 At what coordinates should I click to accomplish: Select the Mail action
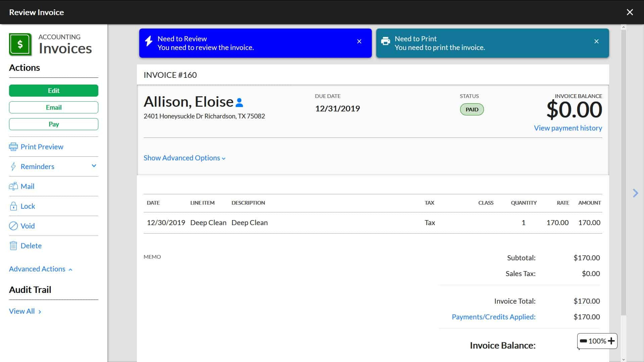(28, 186)
